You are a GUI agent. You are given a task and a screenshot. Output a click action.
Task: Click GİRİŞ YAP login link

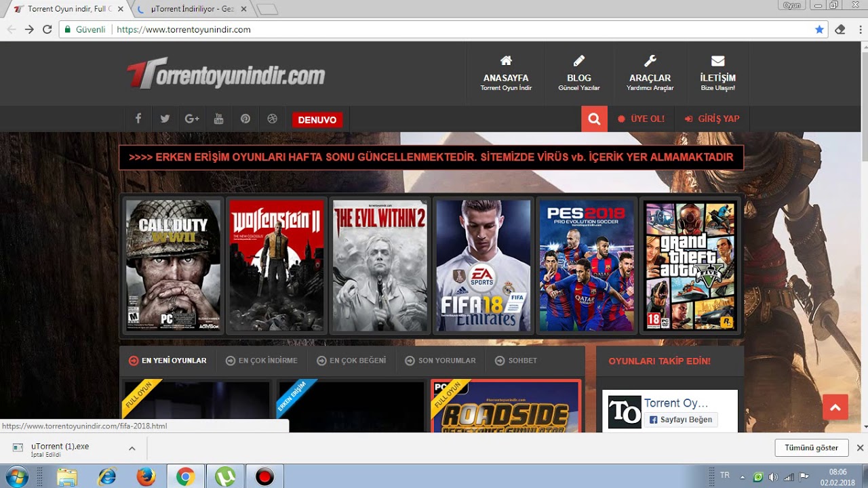[x=712, y=119]
